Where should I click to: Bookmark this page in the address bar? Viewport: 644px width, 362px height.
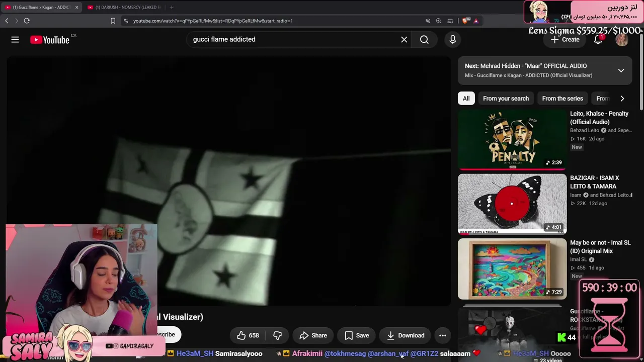coord(113,21)
